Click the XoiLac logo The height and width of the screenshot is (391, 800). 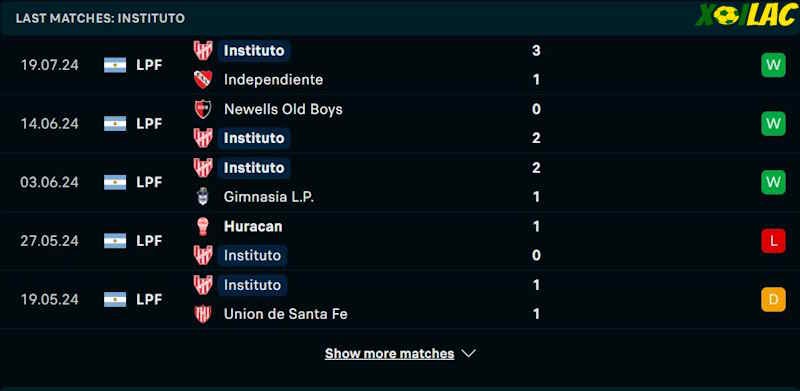pyautogui.click(x=745, y=15)
